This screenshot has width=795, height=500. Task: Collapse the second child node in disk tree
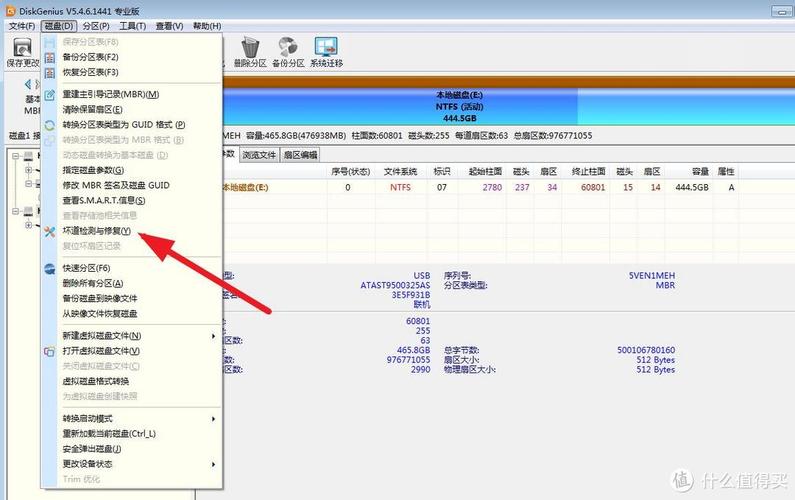tap(28, 184)
